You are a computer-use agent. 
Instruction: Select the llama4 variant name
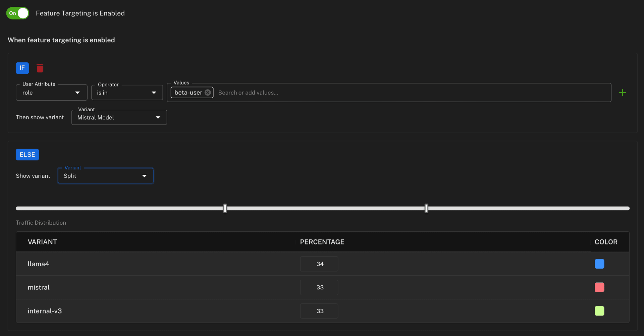pos(38,264)
